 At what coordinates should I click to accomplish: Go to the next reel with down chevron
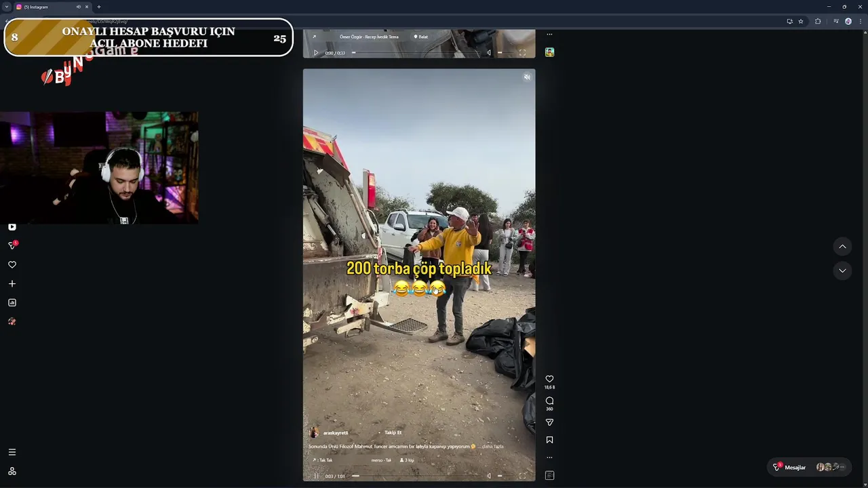point(842,270)
